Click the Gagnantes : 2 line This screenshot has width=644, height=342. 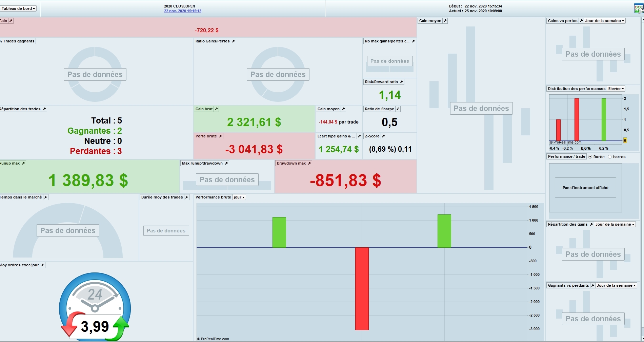95,131
